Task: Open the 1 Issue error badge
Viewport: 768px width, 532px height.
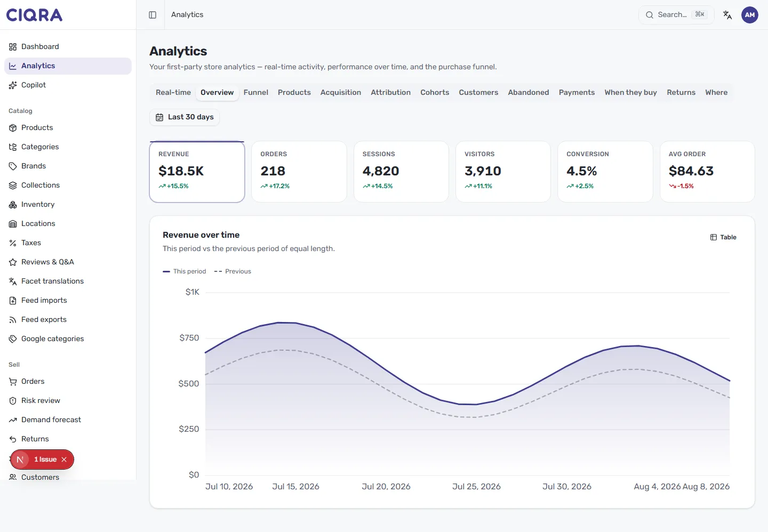Action: pyautogui.click(x=45, y=460)
